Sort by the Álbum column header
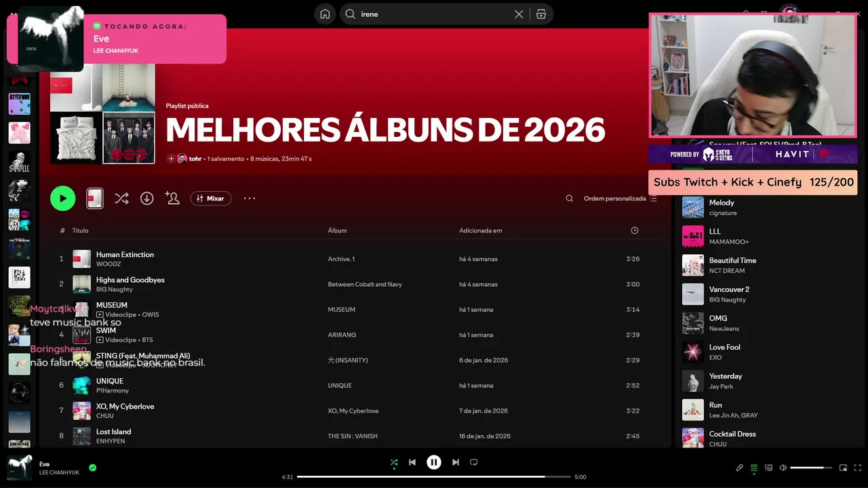The height and width of the screenshot is (488, 868). pyautogui.click(x=337, y=230)
